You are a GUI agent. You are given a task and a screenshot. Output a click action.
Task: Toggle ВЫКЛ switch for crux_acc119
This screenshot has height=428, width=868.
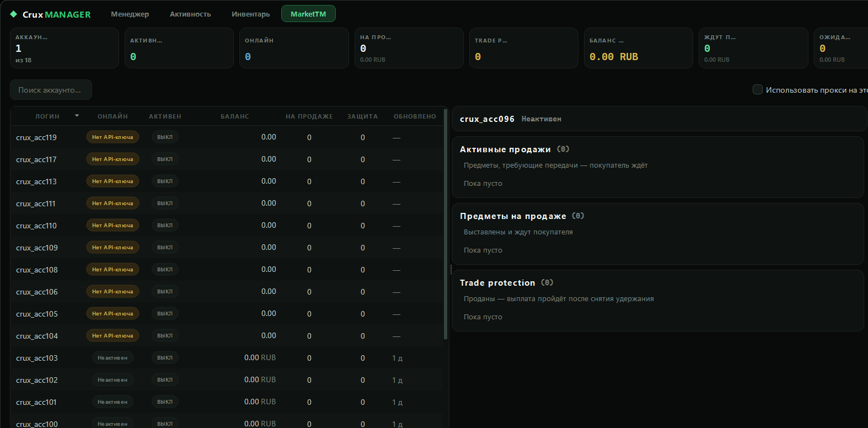(165, 137)
